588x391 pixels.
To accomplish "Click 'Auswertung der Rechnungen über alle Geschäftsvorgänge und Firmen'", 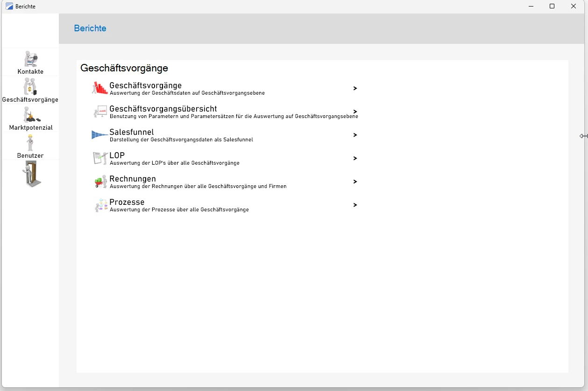I will [x=198, y=187].
